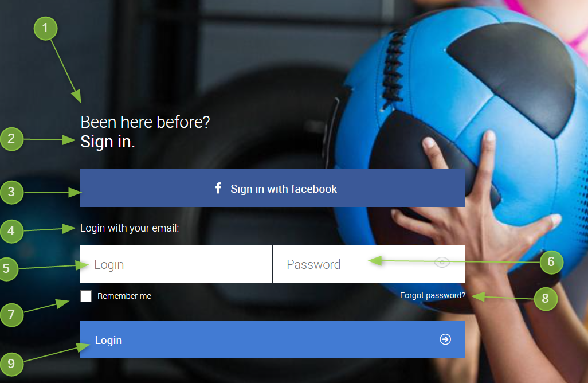Click the bold "Sign in." heading
Screen dimensions: 588x383
click(x=108, y=142)
